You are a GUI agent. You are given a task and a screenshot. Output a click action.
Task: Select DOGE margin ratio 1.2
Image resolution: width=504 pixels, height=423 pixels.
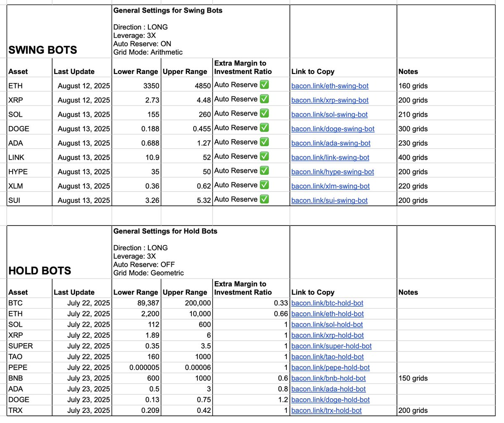[x=251, y=400]
